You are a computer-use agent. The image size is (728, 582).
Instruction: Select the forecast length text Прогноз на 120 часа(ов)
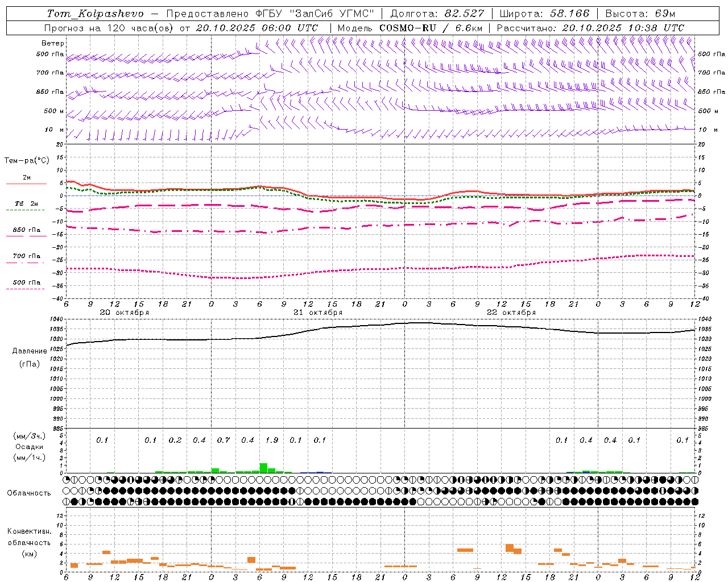(x=109, y=28)
